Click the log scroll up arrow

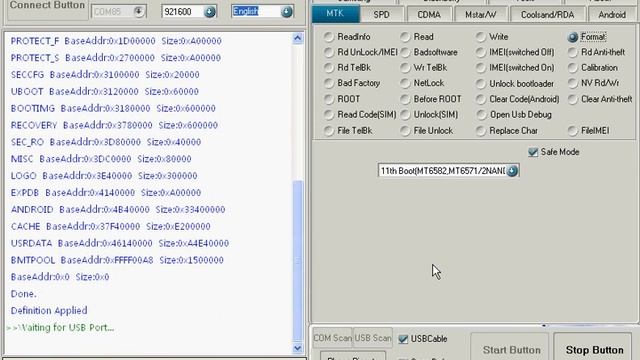[x=298, y=38]
